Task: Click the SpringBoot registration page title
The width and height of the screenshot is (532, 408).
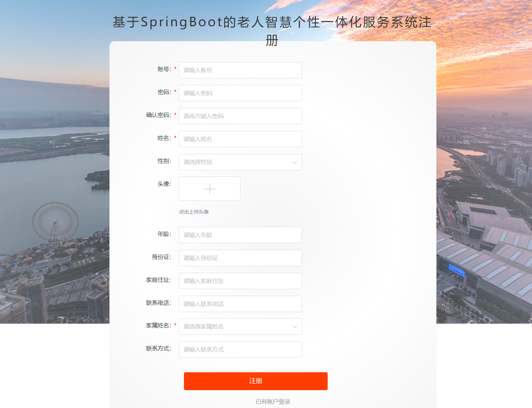Action: pyautogui.click(x=272, y=23)
